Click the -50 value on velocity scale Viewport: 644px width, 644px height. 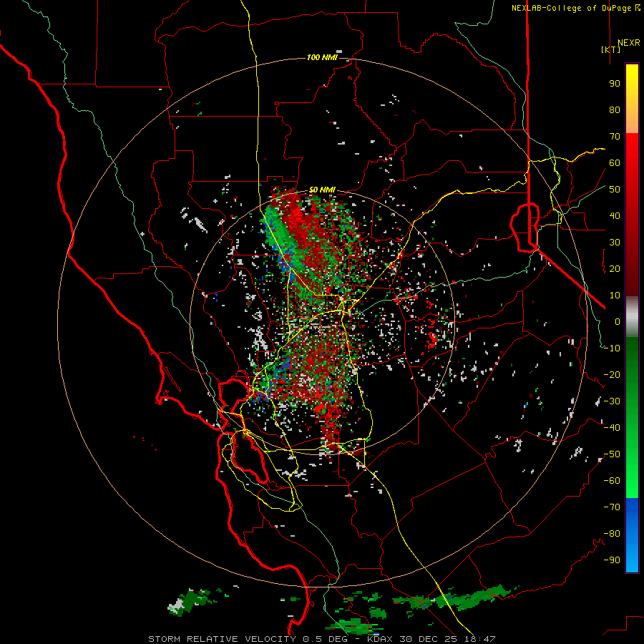tap(612, 454)
